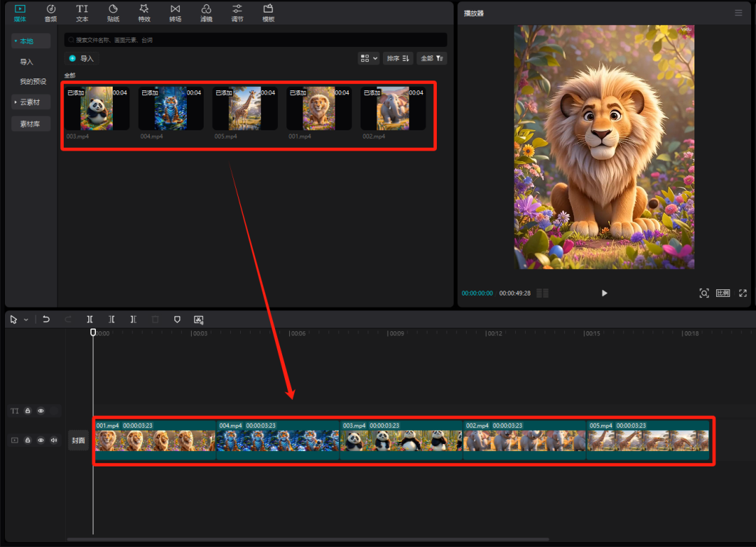Viewport: 756px width, 547px height.
Task: Switch to the 文本 (text) tab
Action: coord(82,13)
